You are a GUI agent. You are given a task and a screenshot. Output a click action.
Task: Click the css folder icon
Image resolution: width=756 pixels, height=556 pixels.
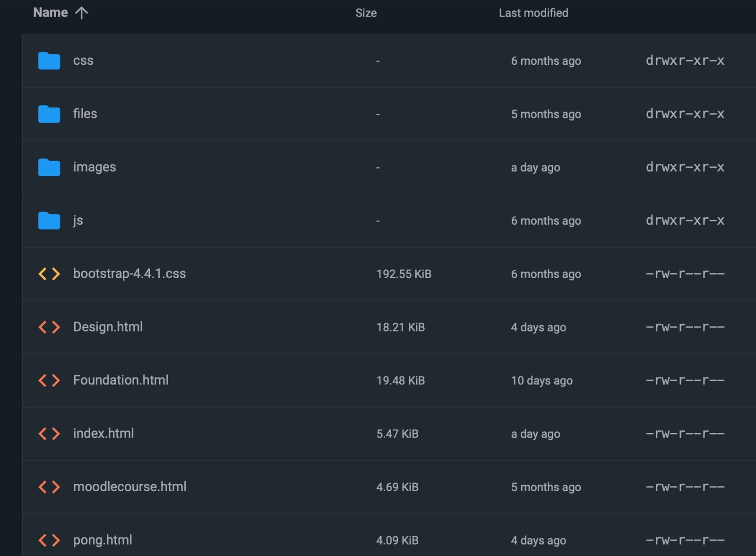(x=49, y=61)
